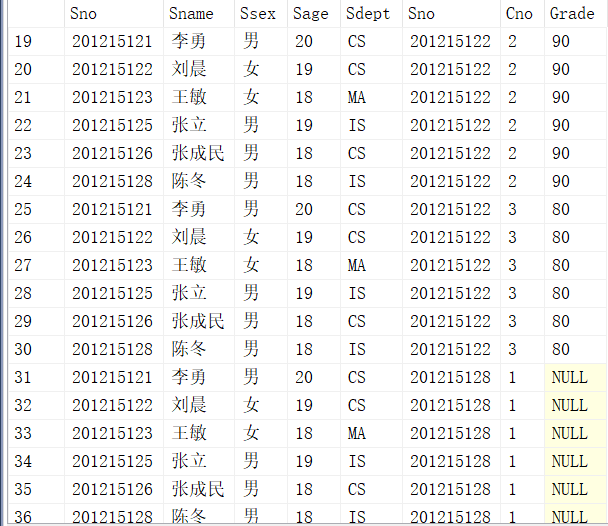Select row header 28
This screenshot has height=526, width=608.
point(36,293)
